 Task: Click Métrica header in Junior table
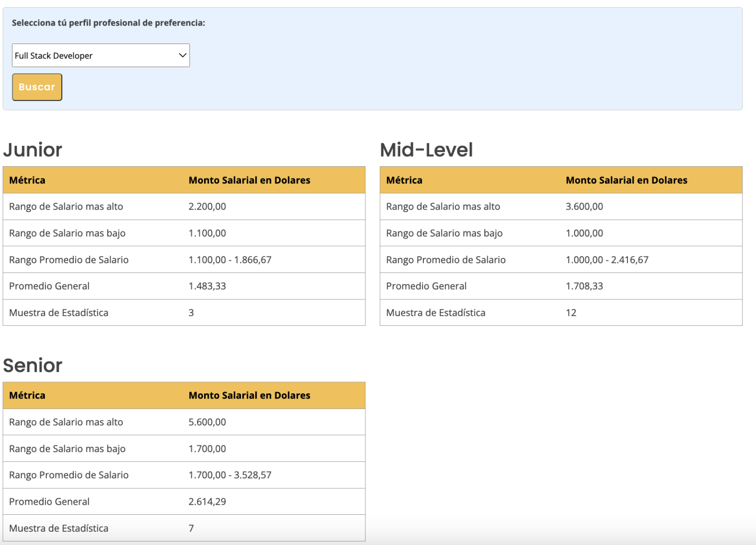27,180
